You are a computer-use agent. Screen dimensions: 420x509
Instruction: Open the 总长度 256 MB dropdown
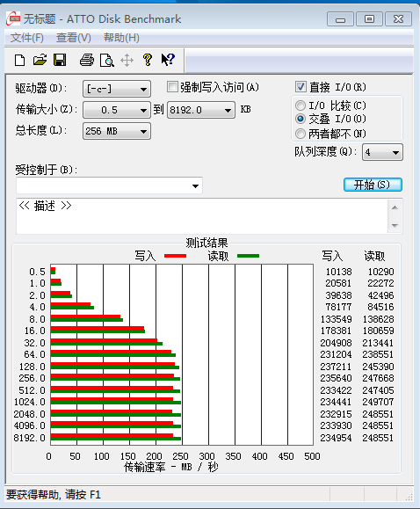117,131
